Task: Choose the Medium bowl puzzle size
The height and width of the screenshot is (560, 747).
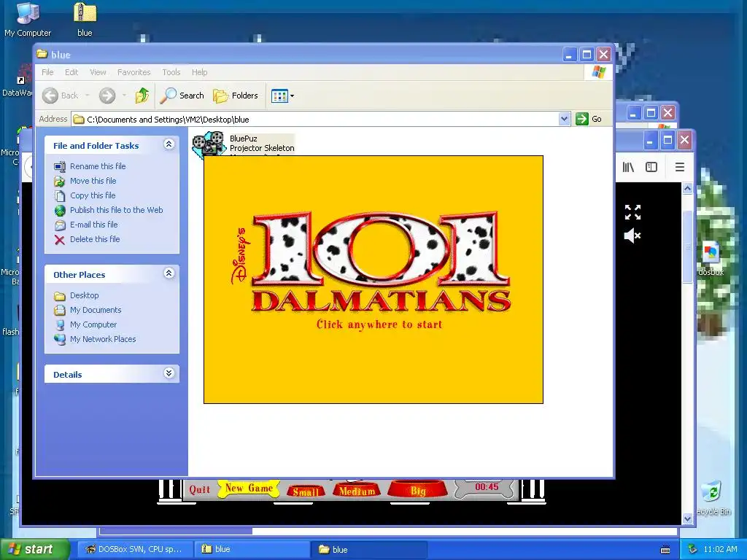Action: [x=357, y=491]
